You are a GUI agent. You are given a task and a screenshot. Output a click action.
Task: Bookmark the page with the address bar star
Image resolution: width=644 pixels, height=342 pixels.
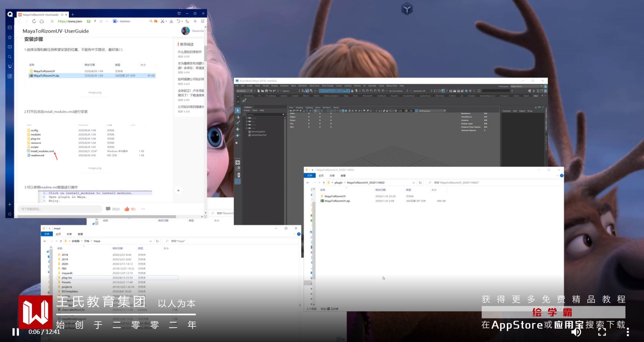coord(52,21)
